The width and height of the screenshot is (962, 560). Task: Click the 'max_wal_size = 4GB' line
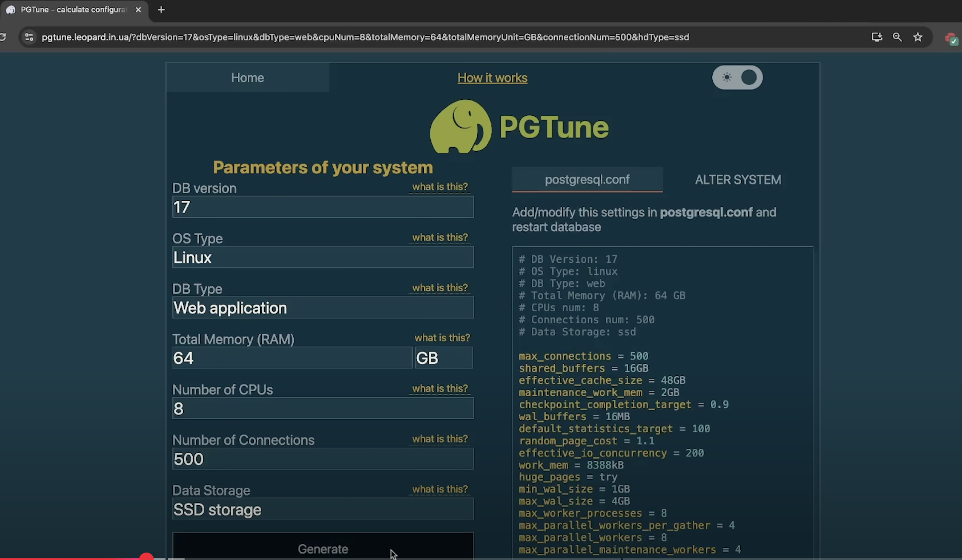574,501
